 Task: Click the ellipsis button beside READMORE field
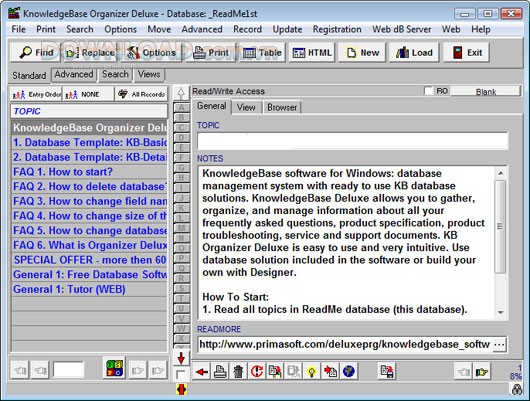(500, 345)
